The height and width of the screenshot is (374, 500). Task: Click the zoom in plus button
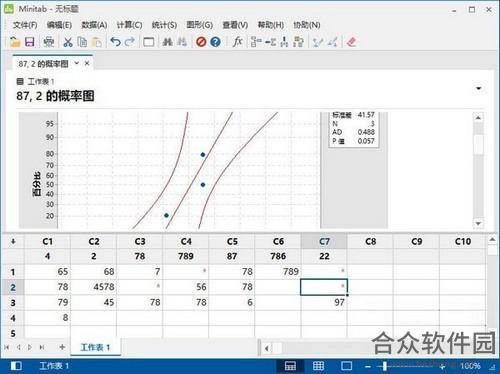(x=442, y=367)
